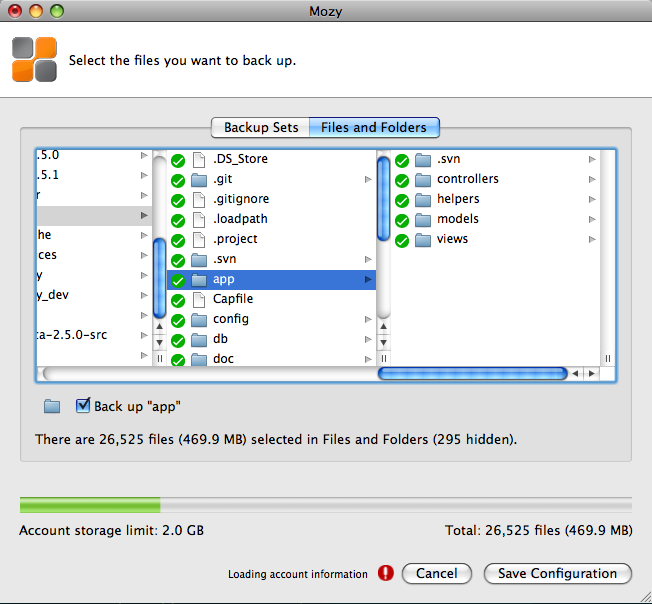Click the views folder icon

423,239
